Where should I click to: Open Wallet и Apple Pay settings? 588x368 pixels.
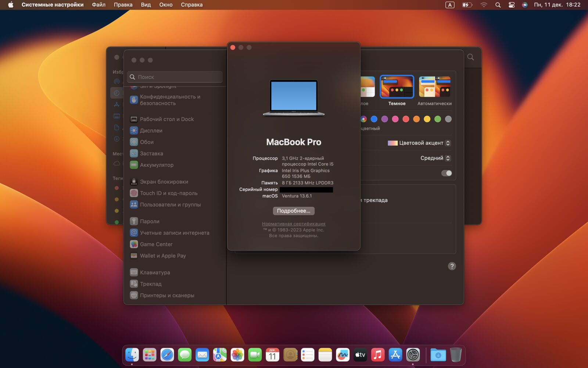tap(162, 255)
